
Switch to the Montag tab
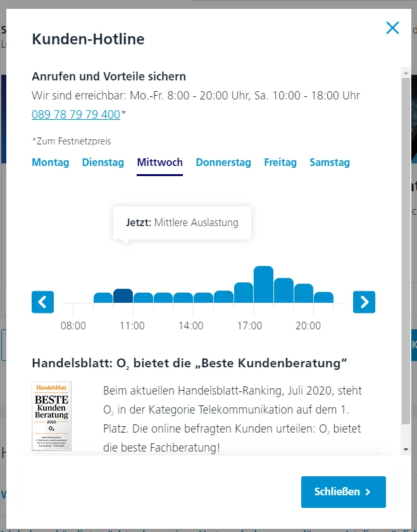tap(51, 163)
